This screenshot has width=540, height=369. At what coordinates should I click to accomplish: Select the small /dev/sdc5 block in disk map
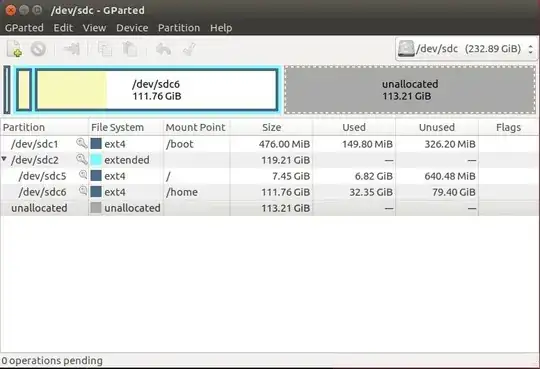(x=24, y=90)
